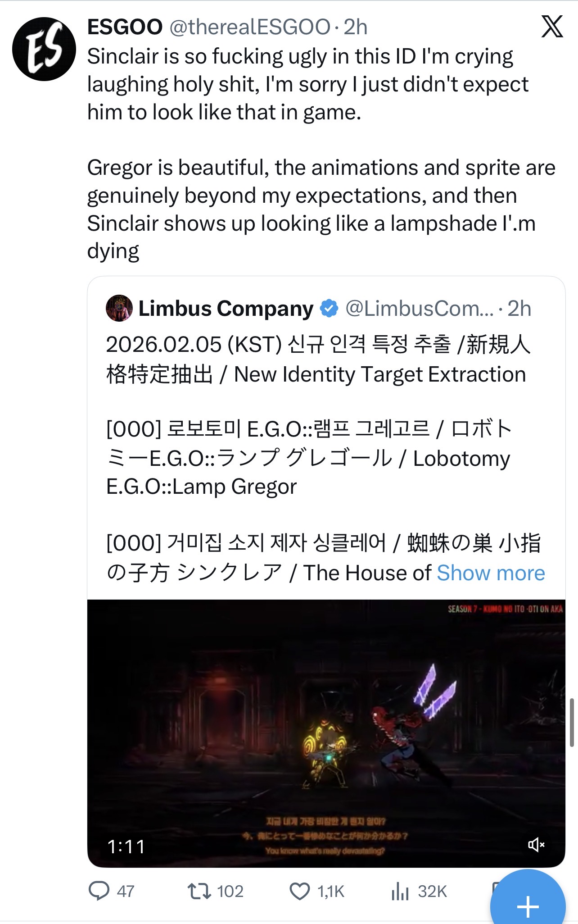Image resolution: width=578 pixels, height=924 pixels.
Task: Click the Limbus Company display name
Action: pos(226,309)
